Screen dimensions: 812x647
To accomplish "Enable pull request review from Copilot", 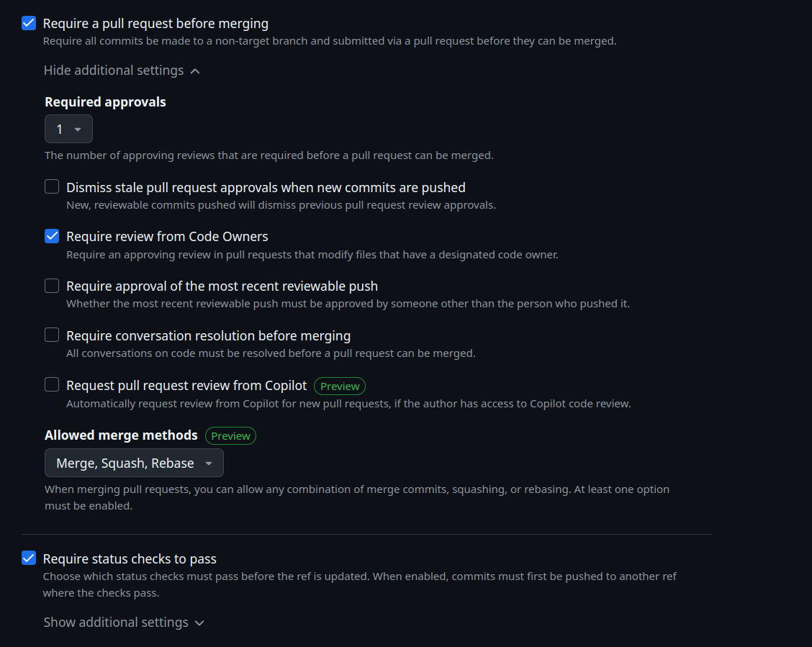I will click(x=51, y=384).
